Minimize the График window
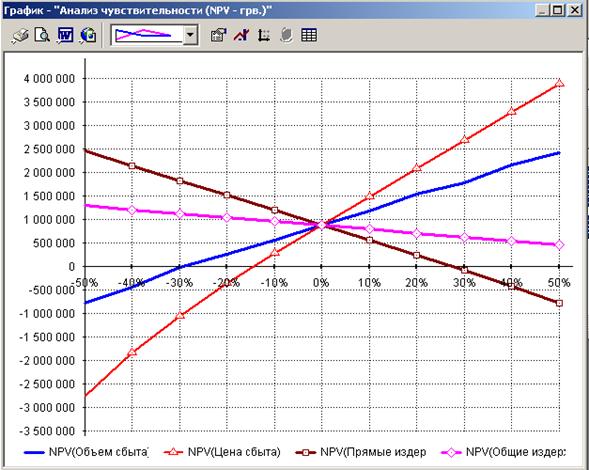This screenshot has width=589, height=470. click(542, 10)
